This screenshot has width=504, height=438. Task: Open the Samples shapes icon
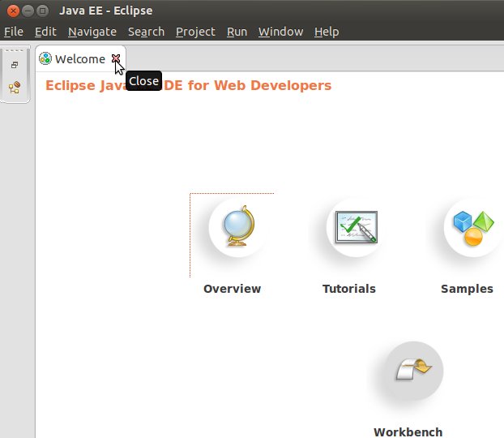tap(473, 227)
